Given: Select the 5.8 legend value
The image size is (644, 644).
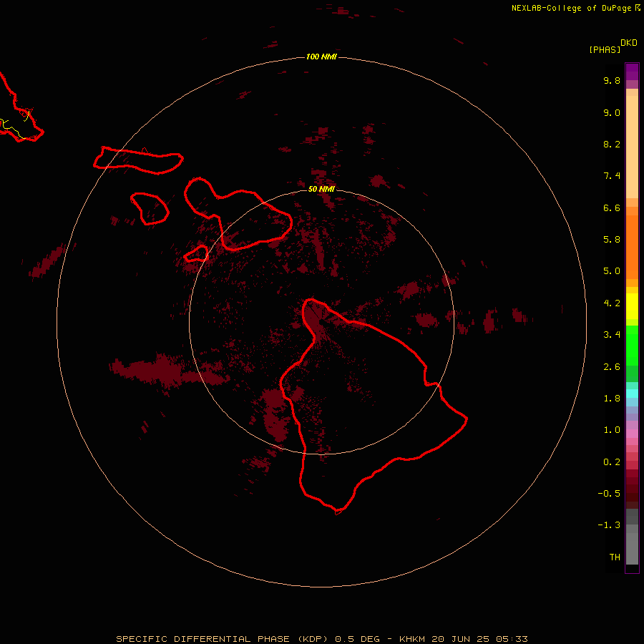Looking at the screenshot, I should [x=612, y=240].
